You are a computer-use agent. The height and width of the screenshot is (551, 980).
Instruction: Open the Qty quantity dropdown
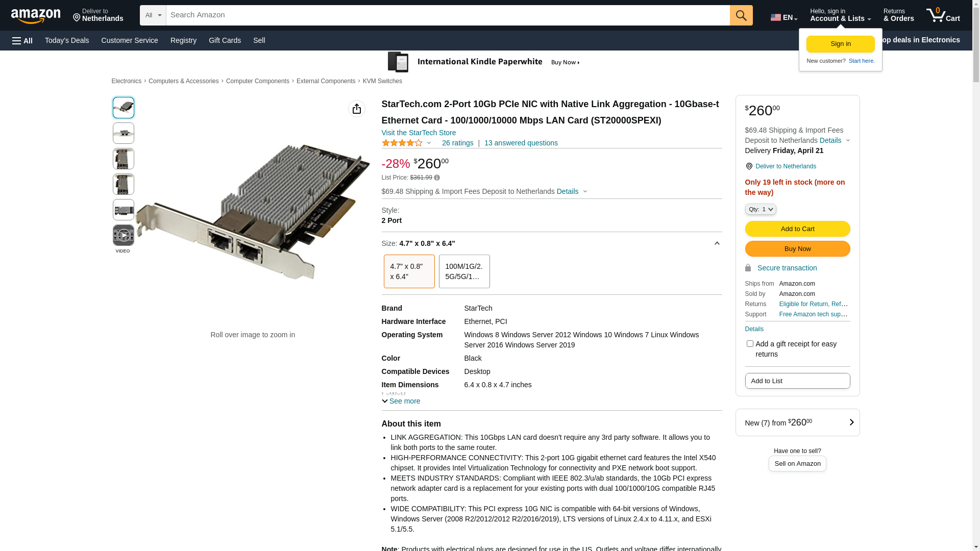(x=761, y=209)
